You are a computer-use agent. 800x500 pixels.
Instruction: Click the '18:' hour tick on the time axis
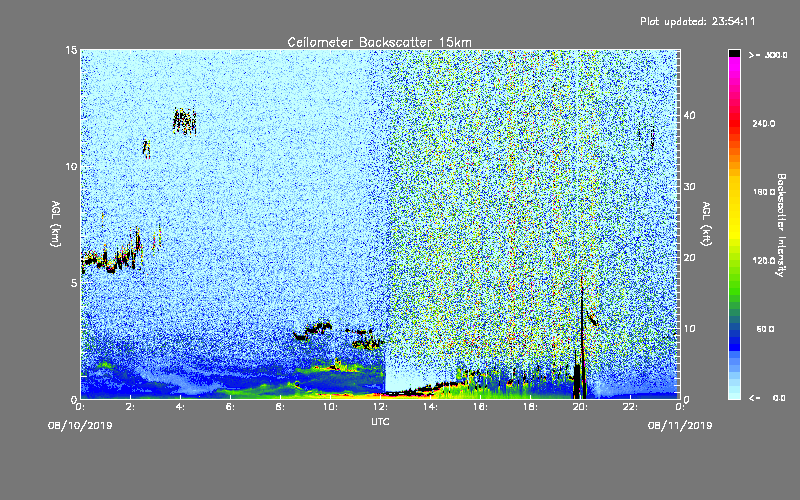click(530, 407)
